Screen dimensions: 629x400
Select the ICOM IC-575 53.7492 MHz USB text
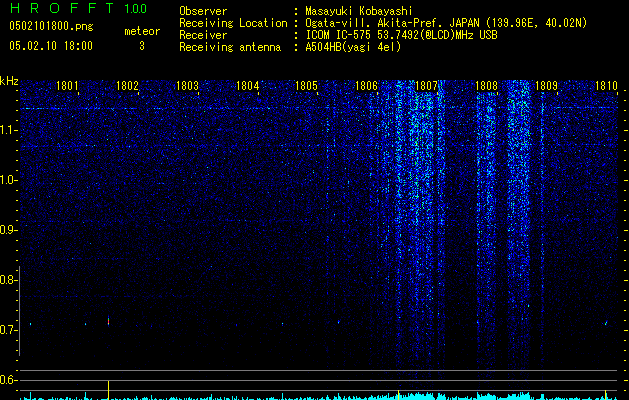click(x=401, y=35)
